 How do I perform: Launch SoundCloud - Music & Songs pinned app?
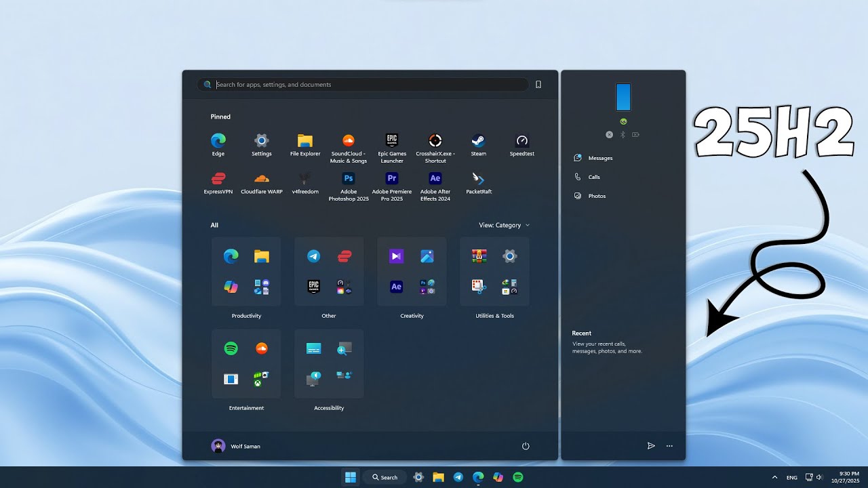coord(349,148)
